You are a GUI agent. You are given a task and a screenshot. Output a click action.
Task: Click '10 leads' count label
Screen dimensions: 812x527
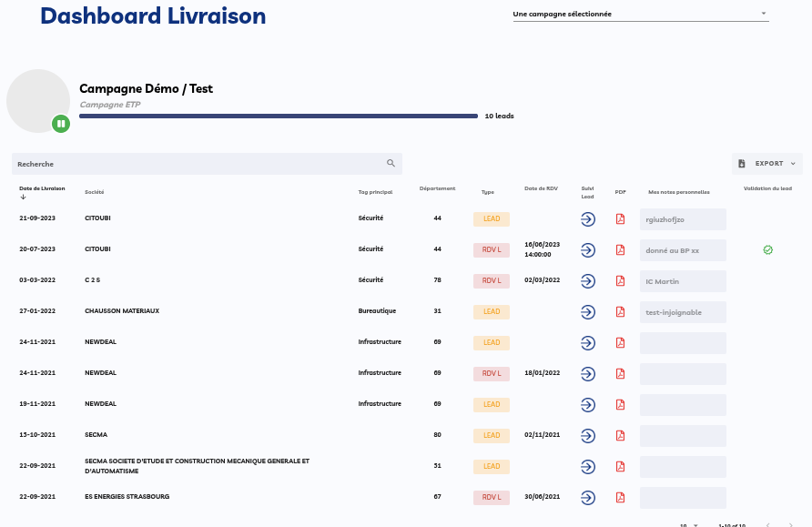coord(499,116)
